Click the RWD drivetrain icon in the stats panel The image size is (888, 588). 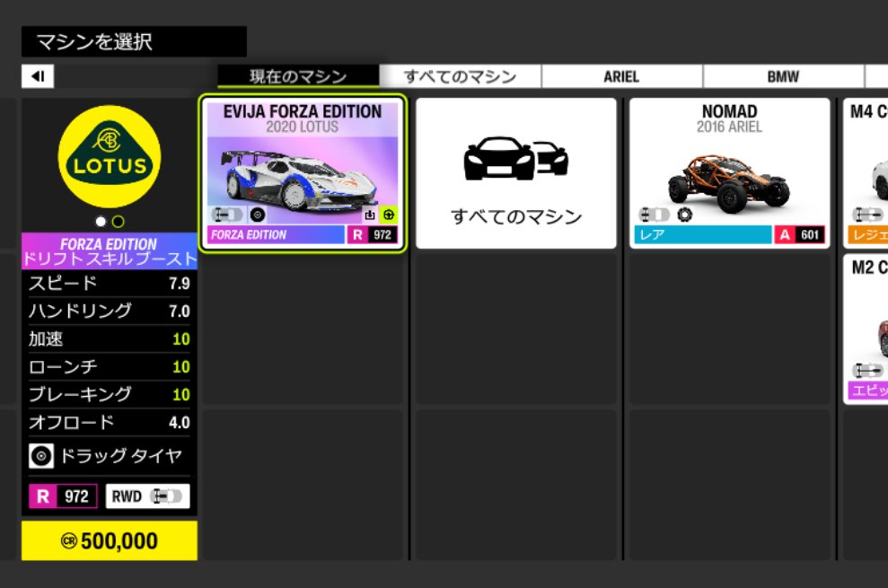(166, 496)
